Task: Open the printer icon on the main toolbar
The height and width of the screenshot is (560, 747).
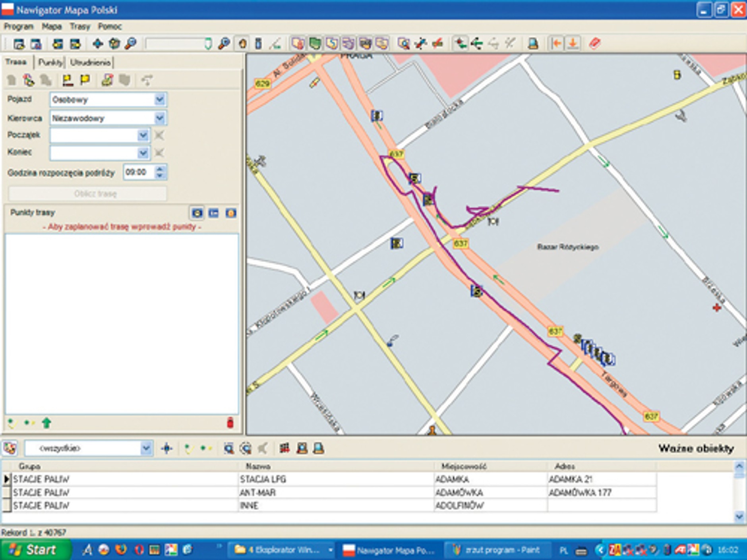Action: pyautogui.click(x=534, y=44)
